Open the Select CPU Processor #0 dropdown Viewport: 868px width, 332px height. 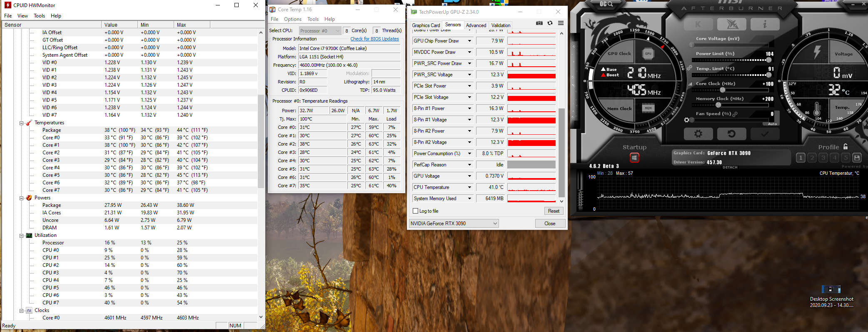(320, 30)
